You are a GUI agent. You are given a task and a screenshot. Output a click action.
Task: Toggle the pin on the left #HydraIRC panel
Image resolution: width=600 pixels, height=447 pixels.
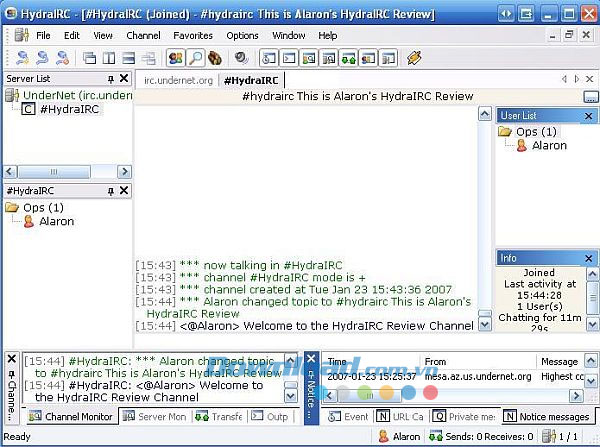click(110, 189)
